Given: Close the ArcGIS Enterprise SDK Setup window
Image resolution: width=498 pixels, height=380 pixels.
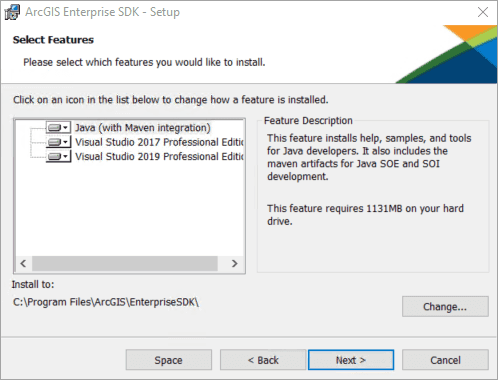Looking at the screenshot, I should click(483, 12).
